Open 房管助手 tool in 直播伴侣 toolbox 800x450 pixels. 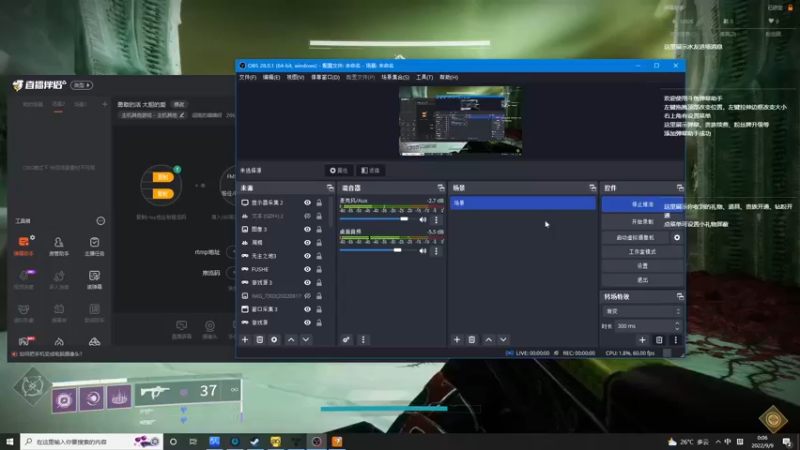[59, 246]
